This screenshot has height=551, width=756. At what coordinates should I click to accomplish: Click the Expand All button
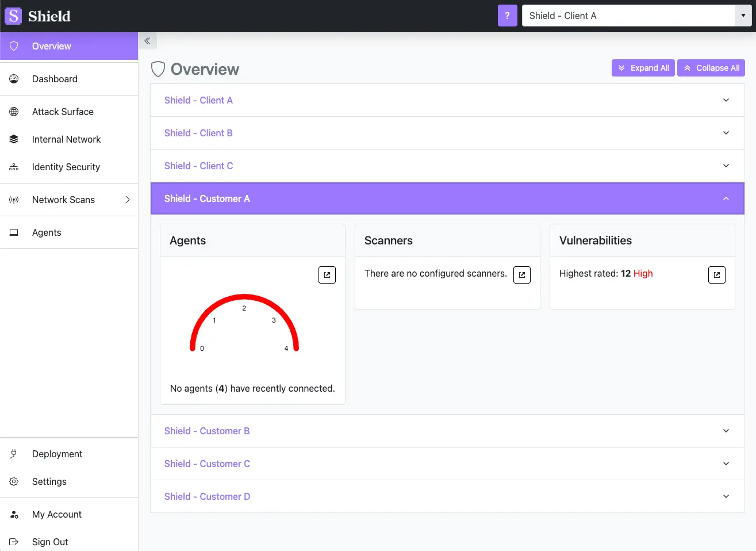coord(643,67)
